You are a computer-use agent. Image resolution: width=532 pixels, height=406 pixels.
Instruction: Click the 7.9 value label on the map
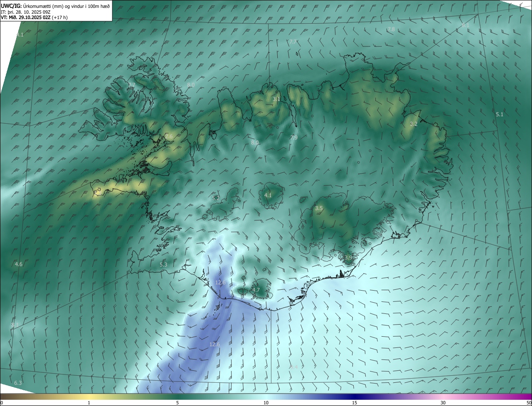coord(294,137)
